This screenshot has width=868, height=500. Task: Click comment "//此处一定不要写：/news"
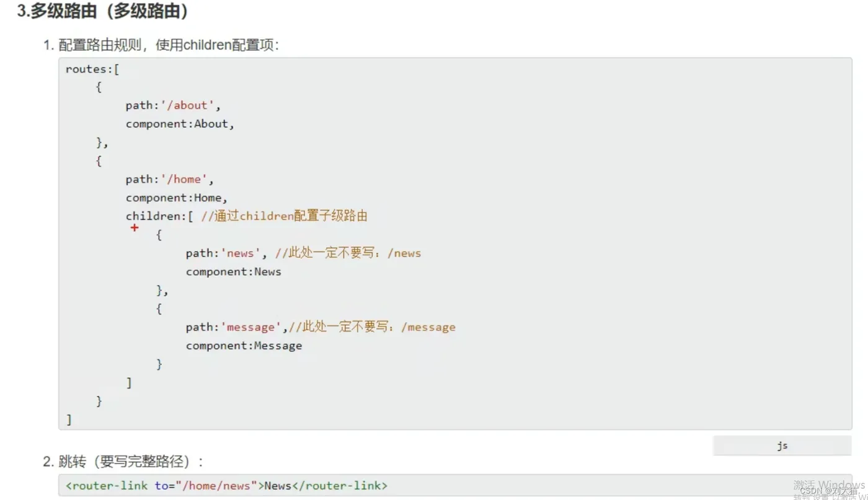348,253
